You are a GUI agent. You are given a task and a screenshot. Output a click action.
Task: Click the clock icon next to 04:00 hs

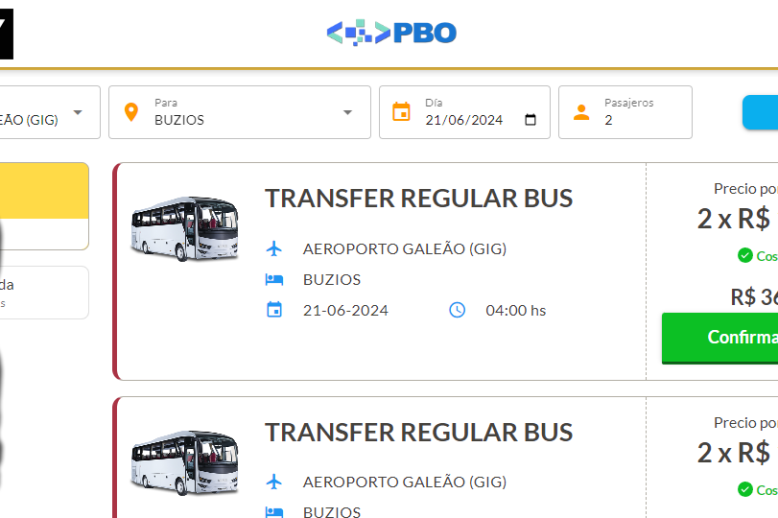point(457,310)
